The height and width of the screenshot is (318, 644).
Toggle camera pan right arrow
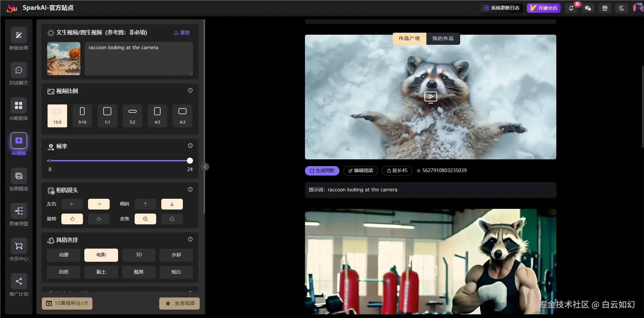click(99, 204)
